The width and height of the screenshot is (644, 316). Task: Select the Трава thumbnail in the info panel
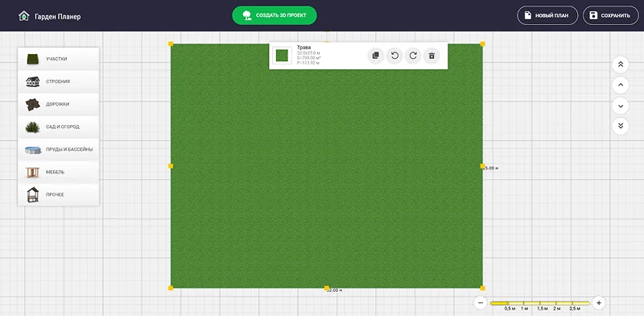tap(283, 56)
